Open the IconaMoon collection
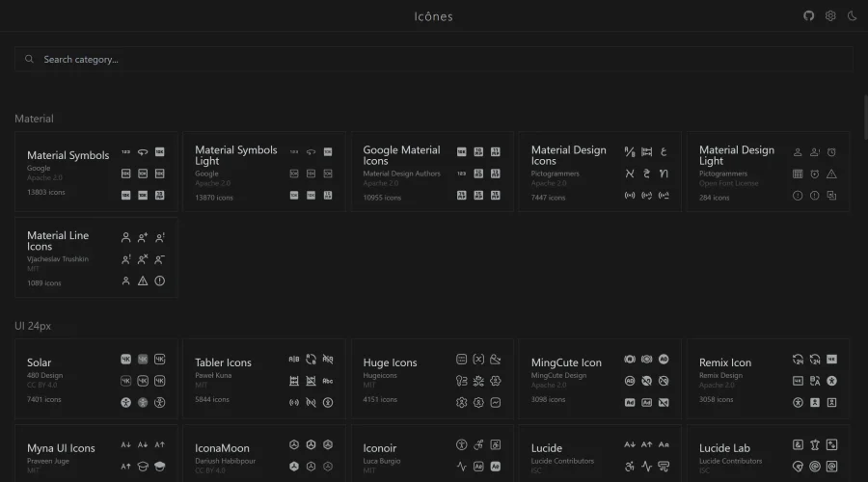Image resolution: width=868 pixels, height=482 pixels. point(264,453)
